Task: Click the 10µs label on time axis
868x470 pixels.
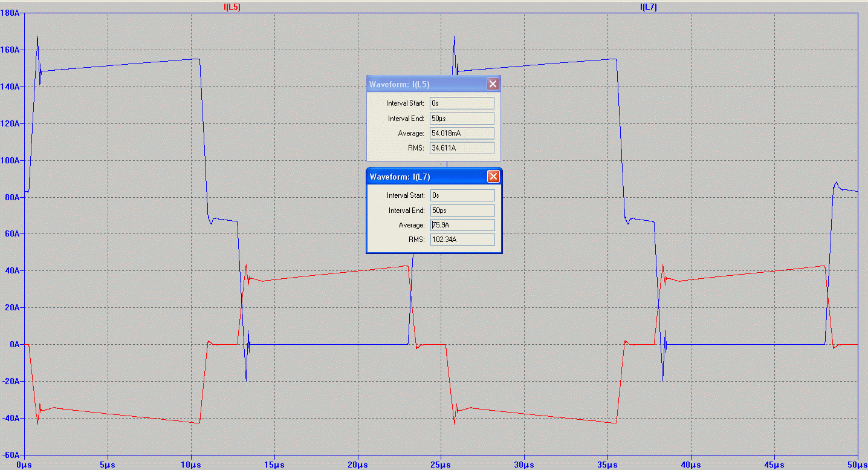Action: coord(191,465)
